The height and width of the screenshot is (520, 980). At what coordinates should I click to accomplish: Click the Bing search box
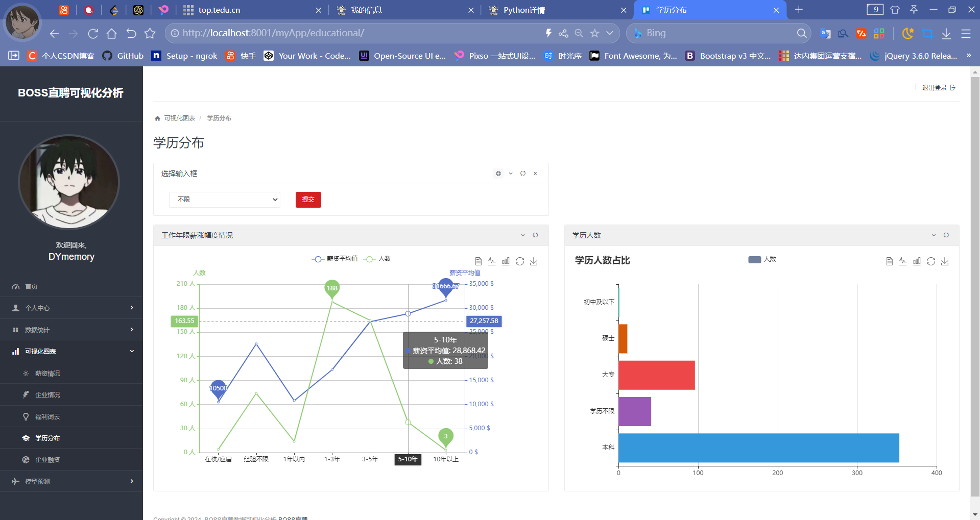(x=718, y=33)
